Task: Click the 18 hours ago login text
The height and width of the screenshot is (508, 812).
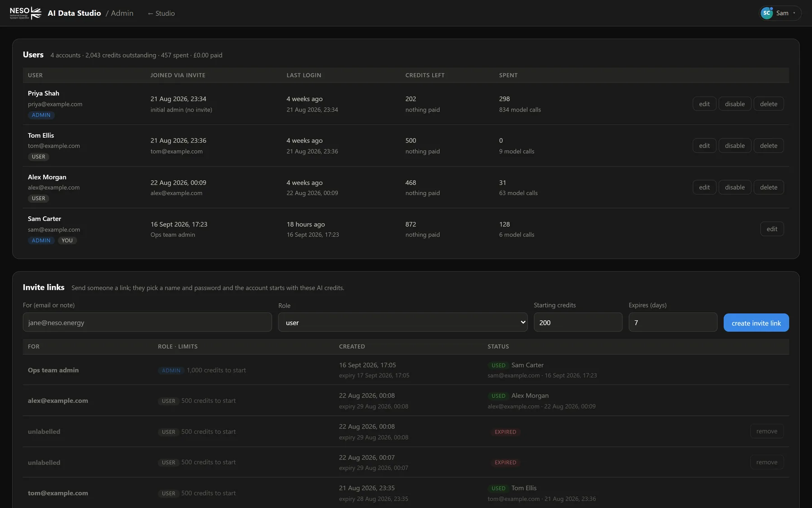Action: [x=305, y=224]
